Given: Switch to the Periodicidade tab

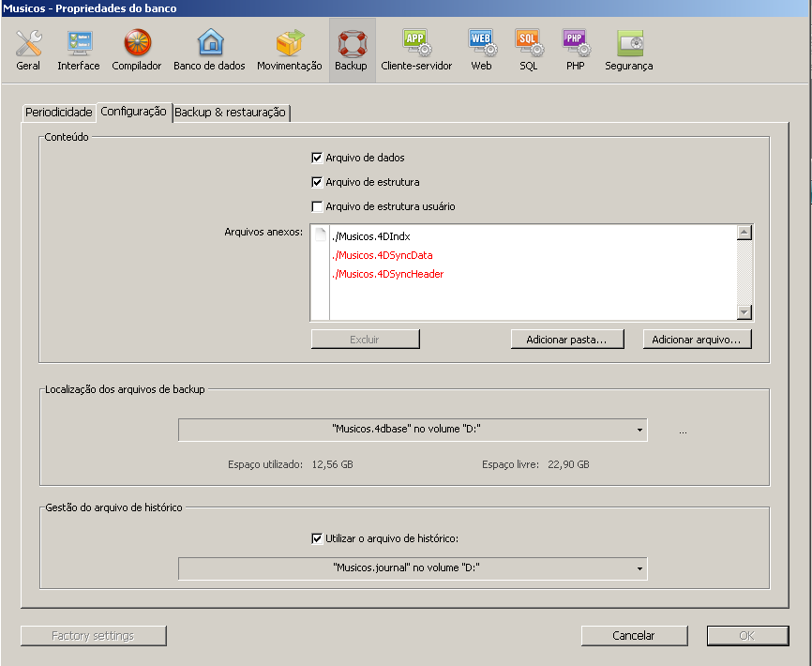Looking at the screenshot, I should [58, 113].
